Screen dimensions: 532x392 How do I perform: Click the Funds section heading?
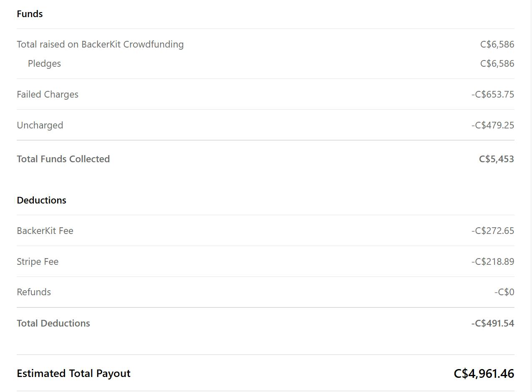30,14
